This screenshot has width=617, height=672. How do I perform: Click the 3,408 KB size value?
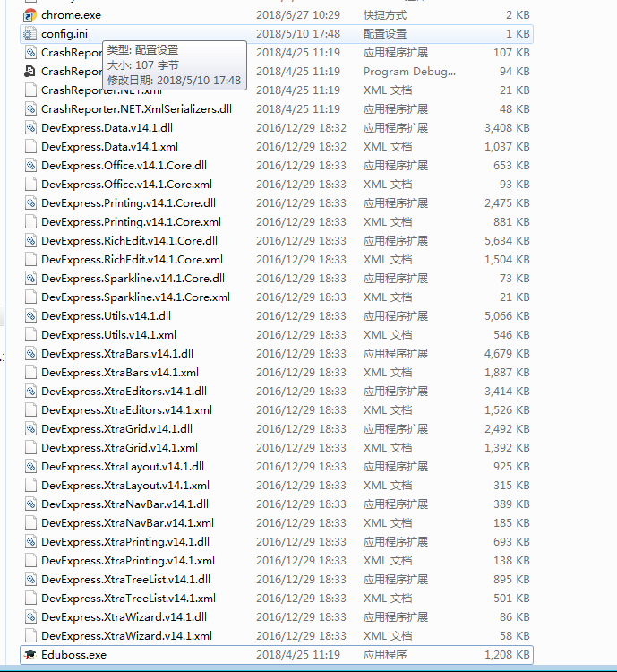(507, 128)
